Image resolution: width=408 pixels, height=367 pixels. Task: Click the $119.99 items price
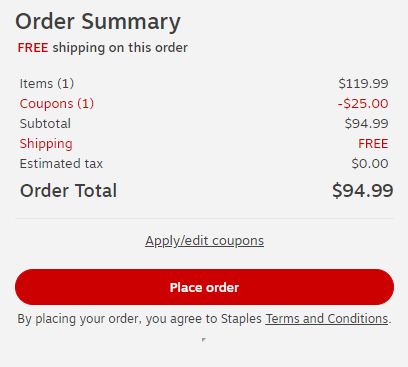coord(363,83)
